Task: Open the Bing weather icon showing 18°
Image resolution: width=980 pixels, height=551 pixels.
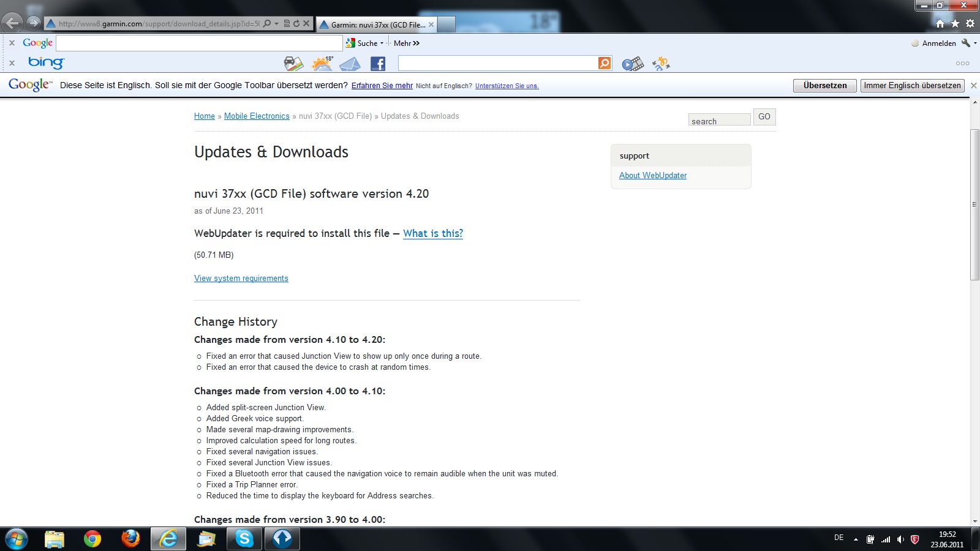Action: (322, 63)
